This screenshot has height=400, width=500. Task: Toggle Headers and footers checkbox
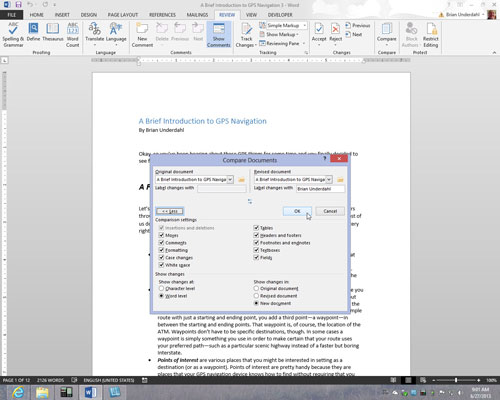coord(256,235)
